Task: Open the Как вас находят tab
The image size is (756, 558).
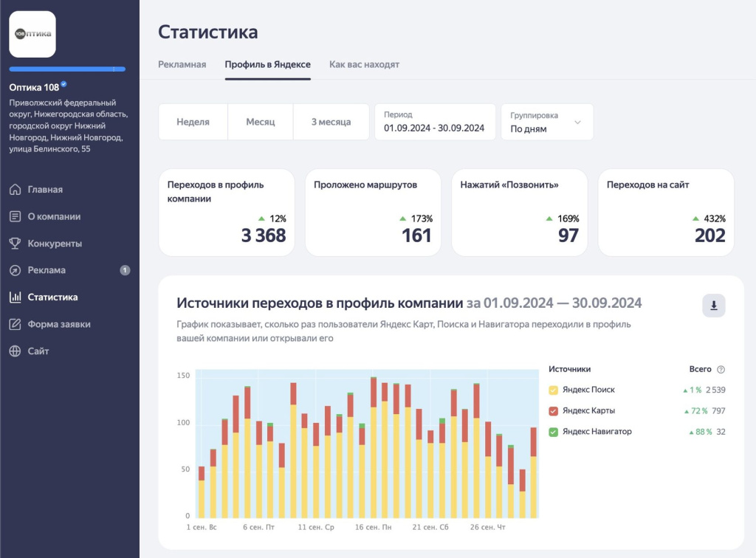Action: click(x=364, y=64)
